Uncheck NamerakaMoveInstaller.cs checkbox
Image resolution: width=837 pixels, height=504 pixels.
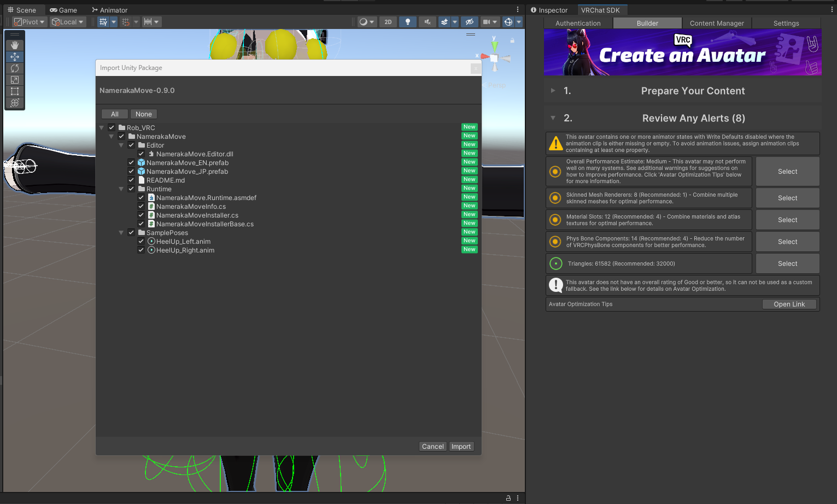pyautogui.click(x=141, y=215)
